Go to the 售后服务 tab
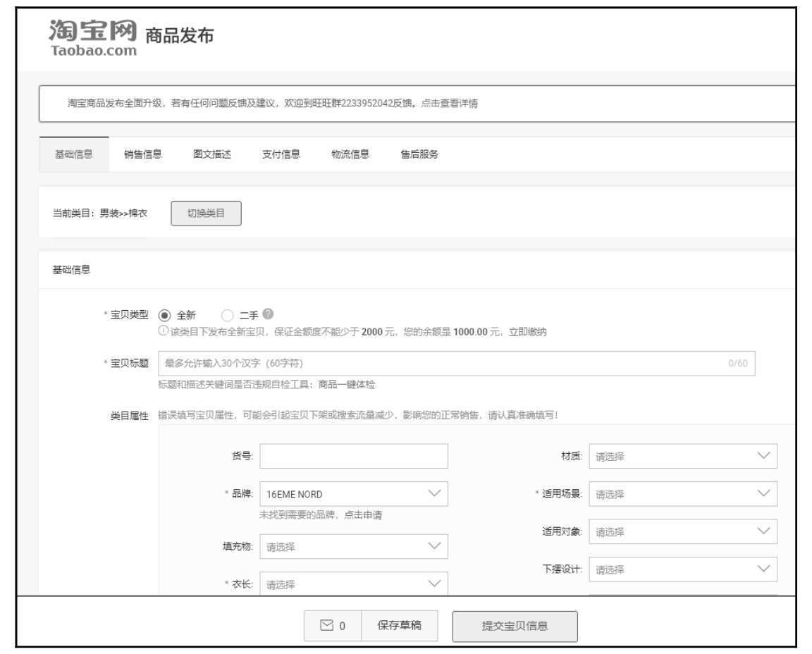This screenshot has width=812, height=654. (x=419, y=155)
